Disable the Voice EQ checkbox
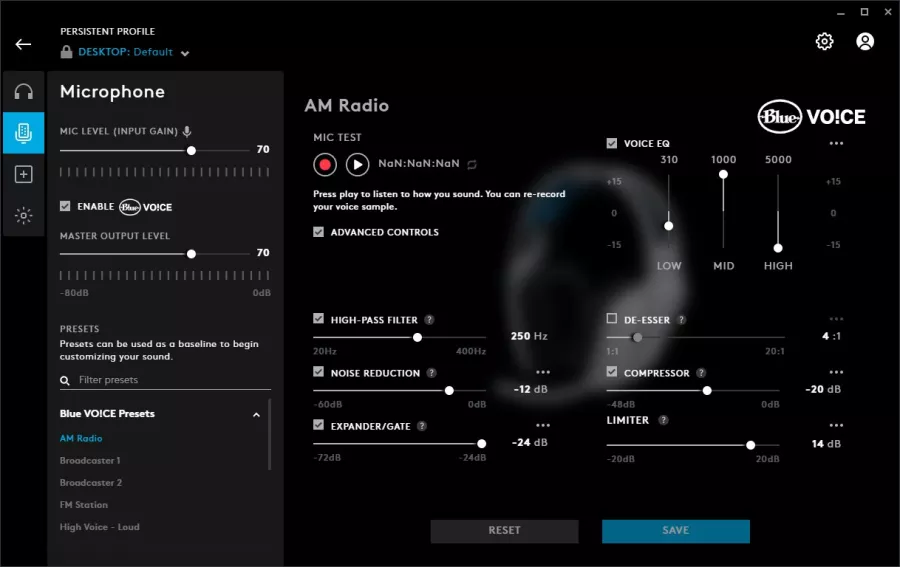The image size is (900, 567). (x=612, y=143)
